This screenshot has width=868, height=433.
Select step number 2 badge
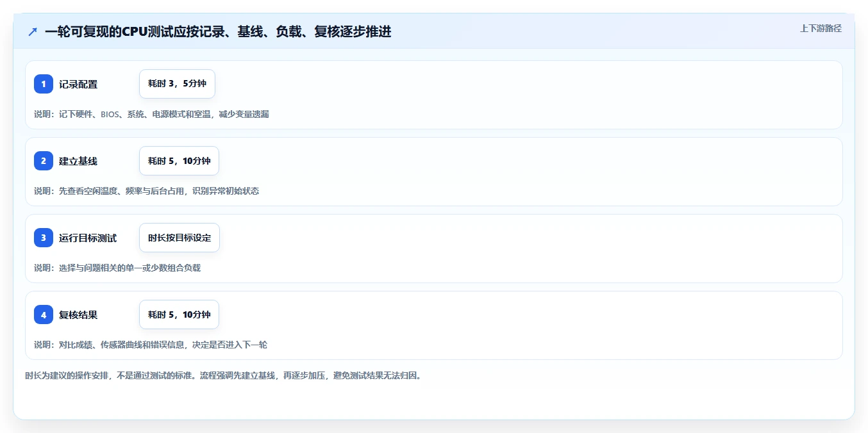(44, 161)
